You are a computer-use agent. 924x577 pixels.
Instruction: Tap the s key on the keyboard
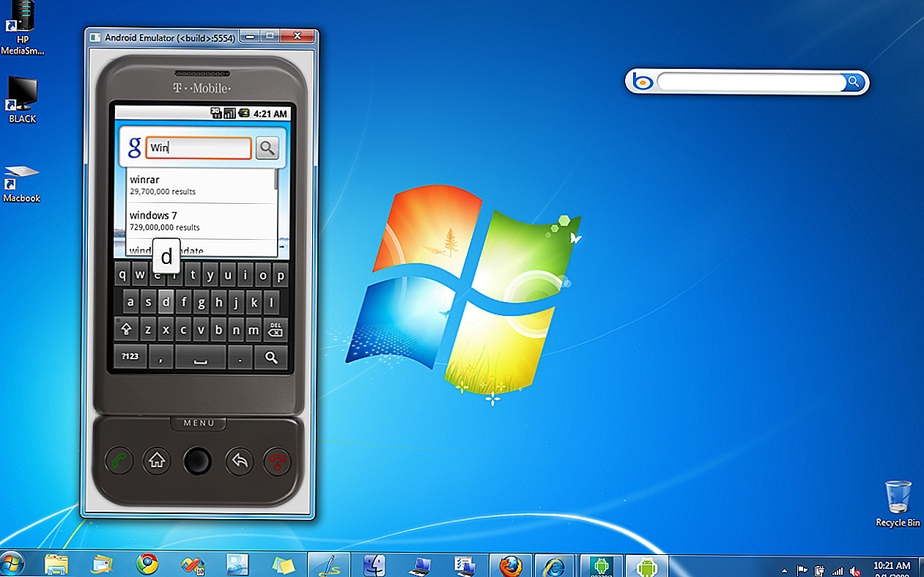[x=149, y=301]
